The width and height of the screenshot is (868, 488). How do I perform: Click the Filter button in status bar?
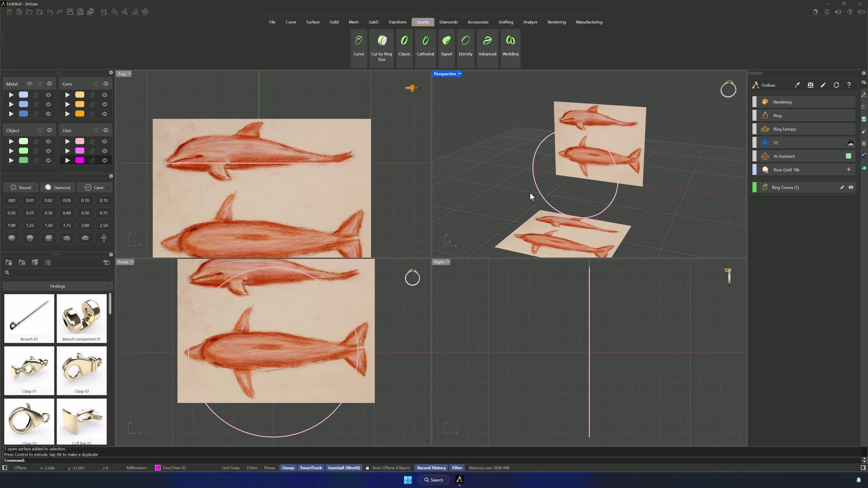tap(457, 468)
